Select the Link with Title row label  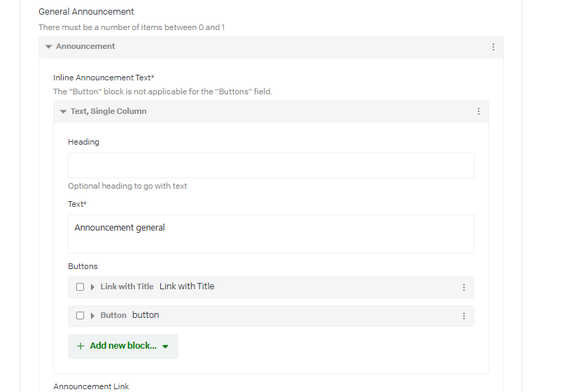(127, 286)
